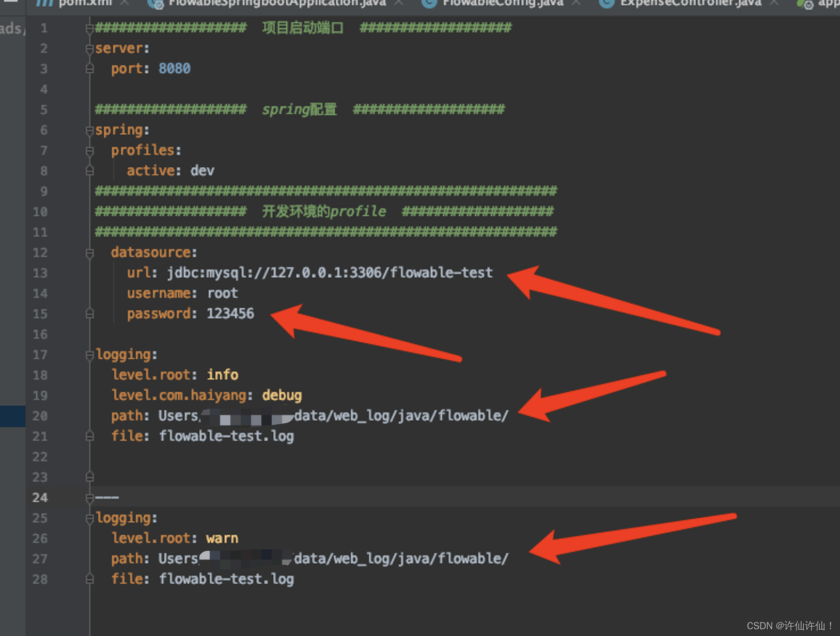The width and height of the screenshot is (840, 636).
Task: Close the pom.xml tab
Action: [x=125, y=3]
